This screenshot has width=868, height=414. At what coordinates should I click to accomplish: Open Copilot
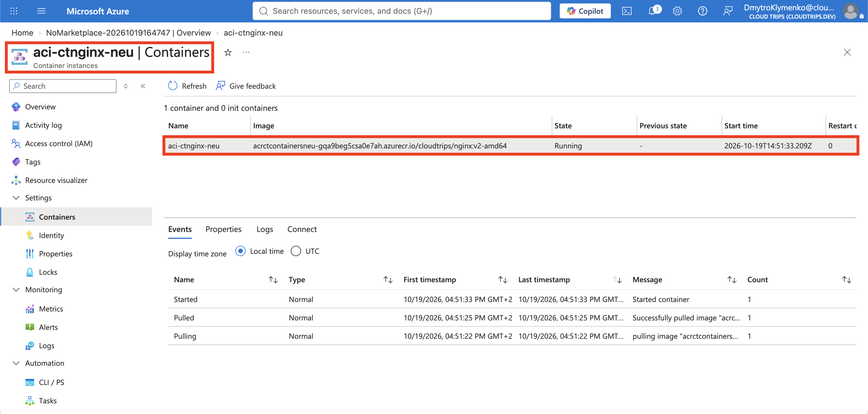point(585,11)
